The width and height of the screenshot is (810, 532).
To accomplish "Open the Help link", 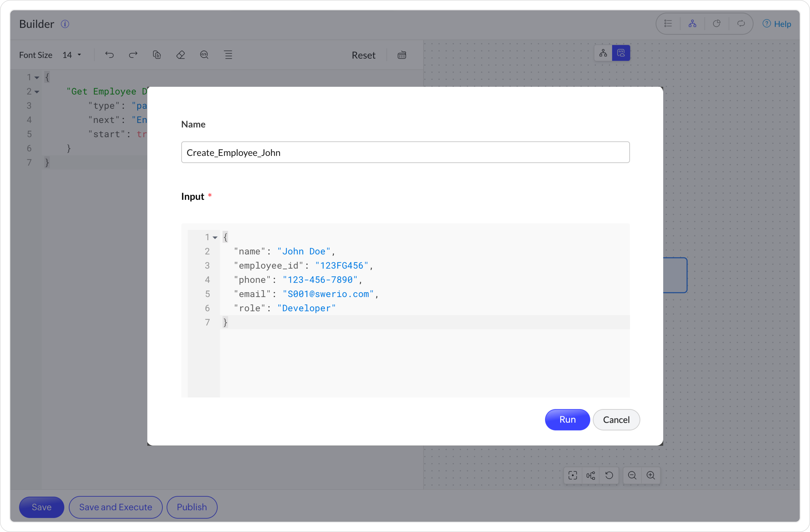I will [777, 24].
